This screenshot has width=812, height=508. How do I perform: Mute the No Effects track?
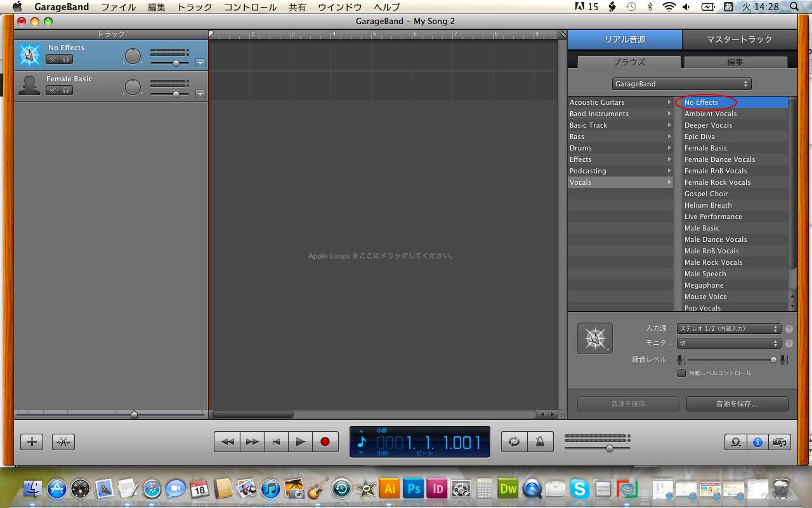pyautogui.click(x=53, y=59)
